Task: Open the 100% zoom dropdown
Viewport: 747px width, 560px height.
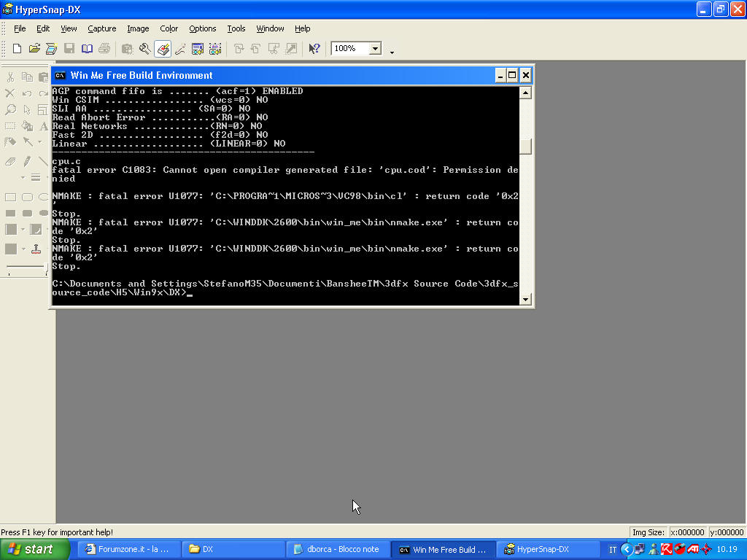Action: pyautogui.click(x=376, y=49)
